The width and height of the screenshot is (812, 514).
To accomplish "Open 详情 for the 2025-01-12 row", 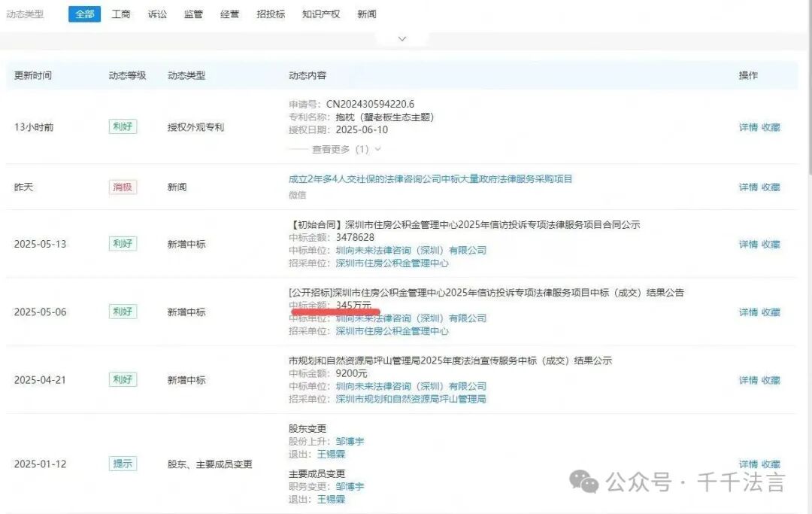I will [748, 464].
